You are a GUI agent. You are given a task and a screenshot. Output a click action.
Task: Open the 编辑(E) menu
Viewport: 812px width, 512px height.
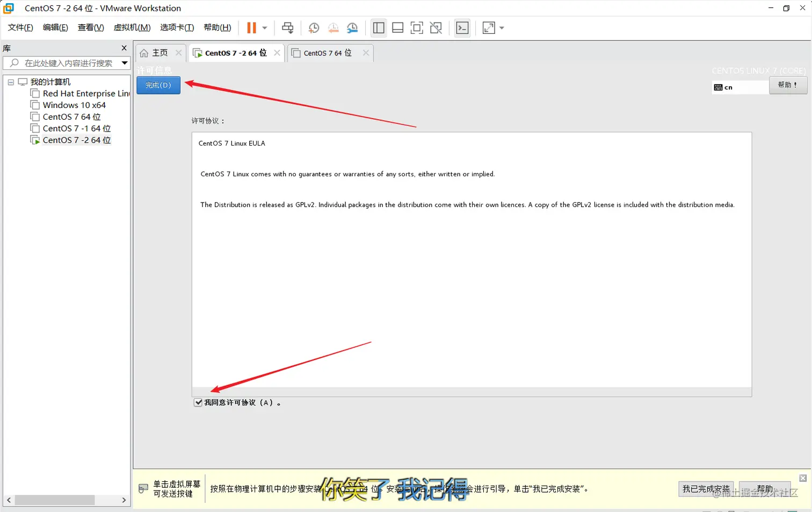(x=55, y=27)
